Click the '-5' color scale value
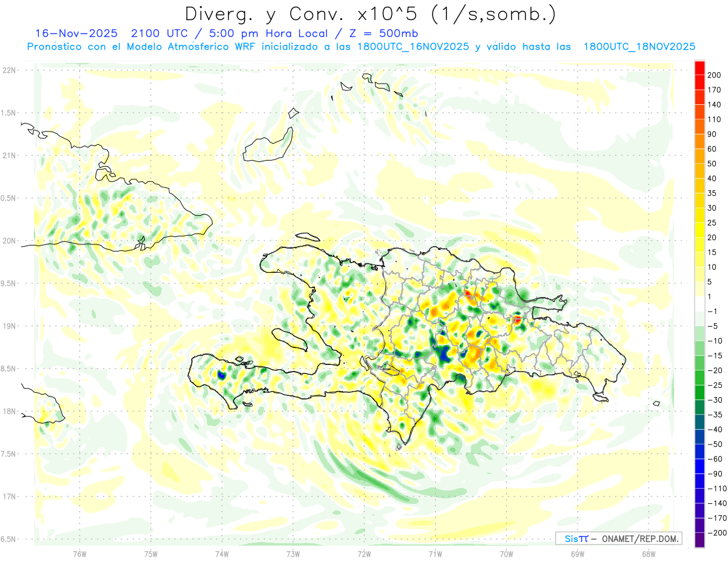The width and height of the screenshot is (728, 562). 713,326
